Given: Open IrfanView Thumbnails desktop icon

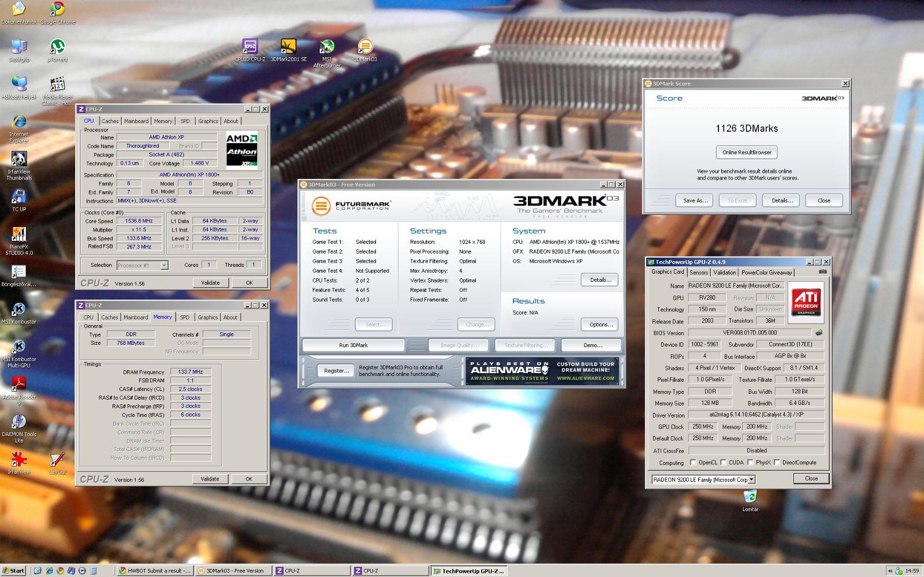Looking at the screenshot, I should [18, 166].
